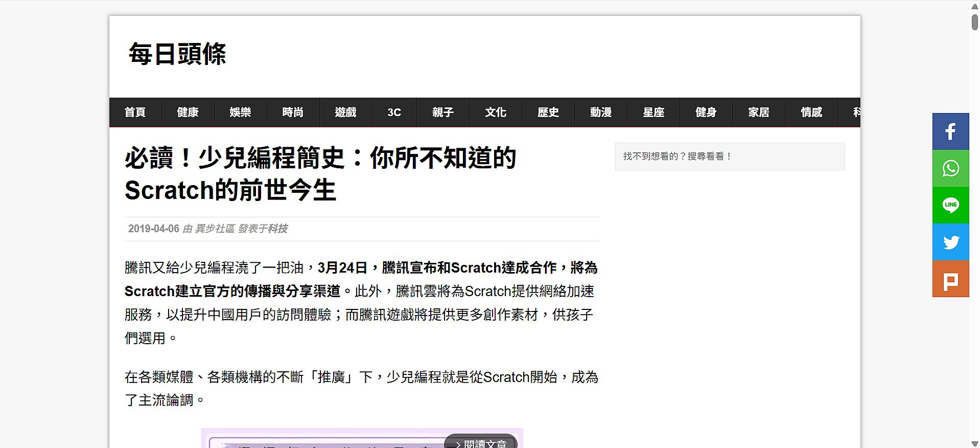Focus the search box 找不到想看的
Image resolution: width=980 pixels, height=448 pixels.
pos(730,156)
